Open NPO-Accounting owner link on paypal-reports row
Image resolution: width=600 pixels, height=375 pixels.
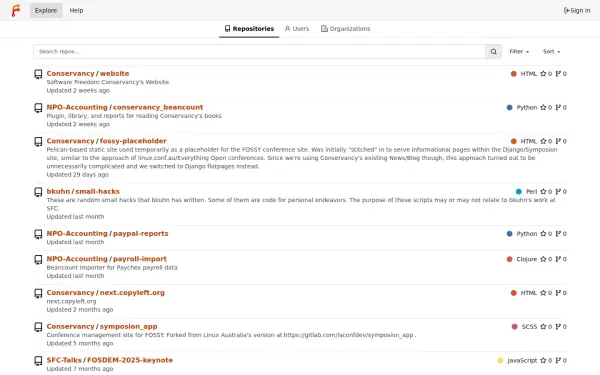coord(77,233)
